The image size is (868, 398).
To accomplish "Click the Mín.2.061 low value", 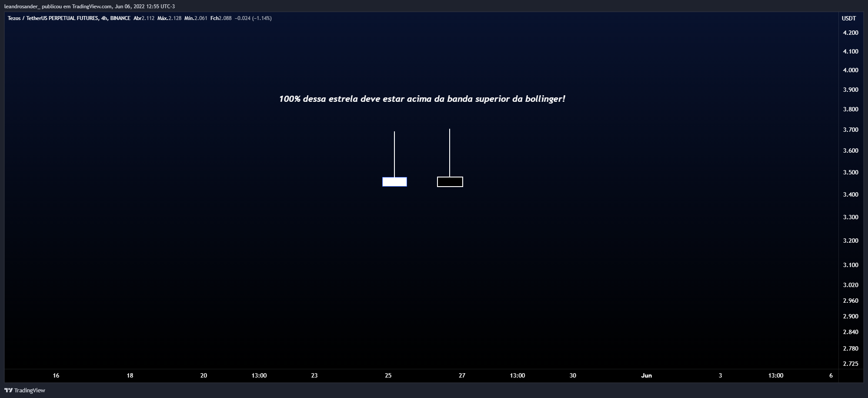I will point(196,18).
